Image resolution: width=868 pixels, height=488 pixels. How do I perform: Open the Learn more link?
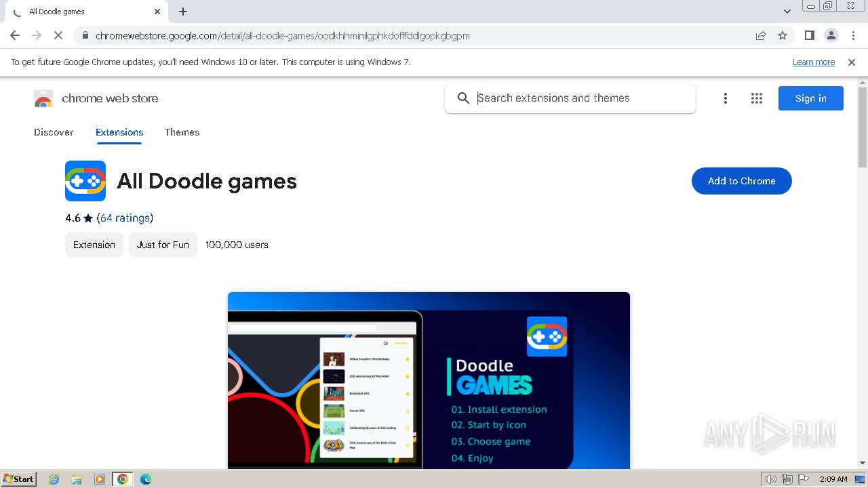point(814,62)
